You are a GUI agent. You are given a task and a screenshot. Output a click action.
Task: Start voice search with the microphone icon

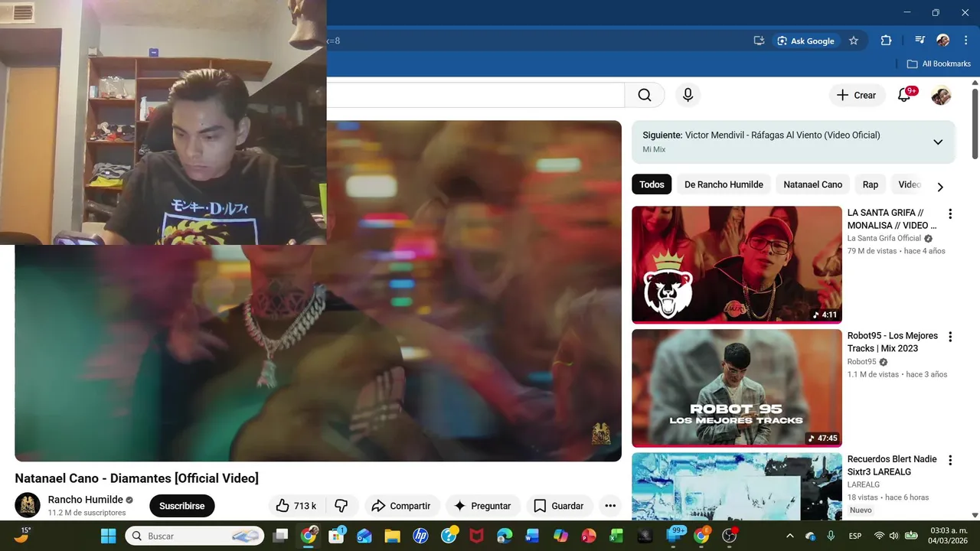[688, 95]
